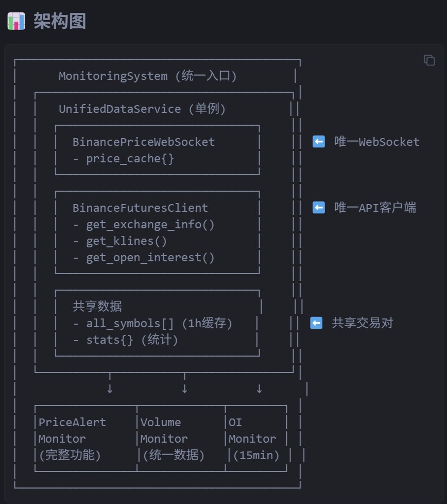Click the get_klines() line

120,241
